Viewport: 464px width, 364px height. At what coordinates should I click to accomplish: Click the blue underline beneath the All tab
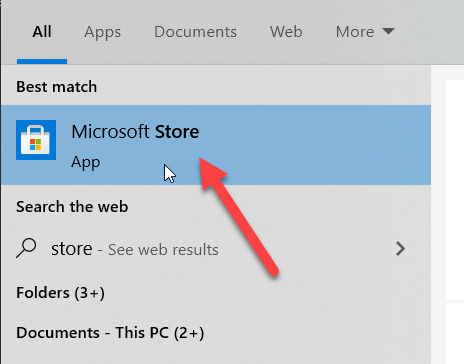[x=42, y=61]
